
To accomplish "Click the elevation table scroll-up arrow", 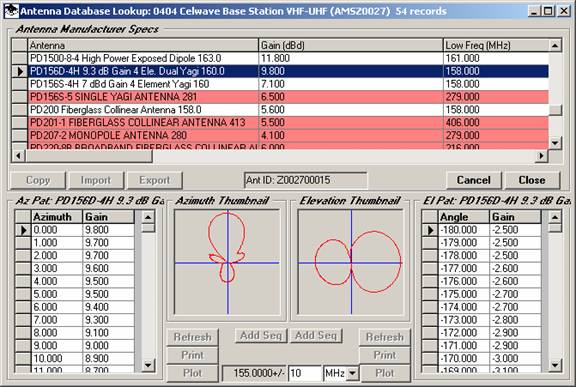I will (555, 217).
